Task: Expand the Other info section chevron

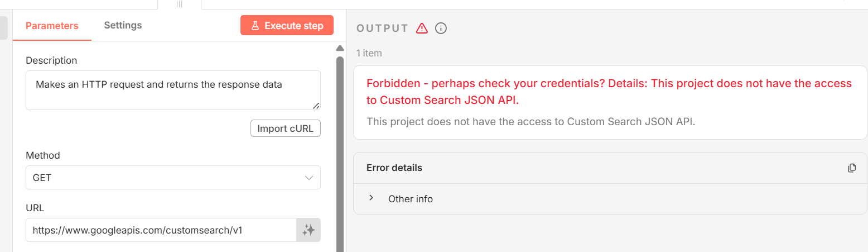Action: coord(371,198)
